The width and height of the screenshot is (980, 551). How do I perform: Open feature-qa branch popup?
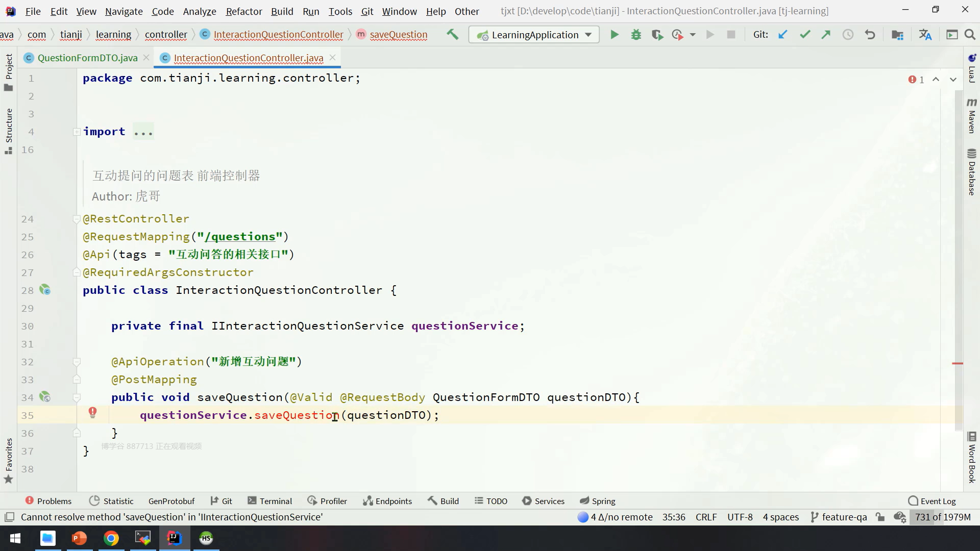pos(839,517)
